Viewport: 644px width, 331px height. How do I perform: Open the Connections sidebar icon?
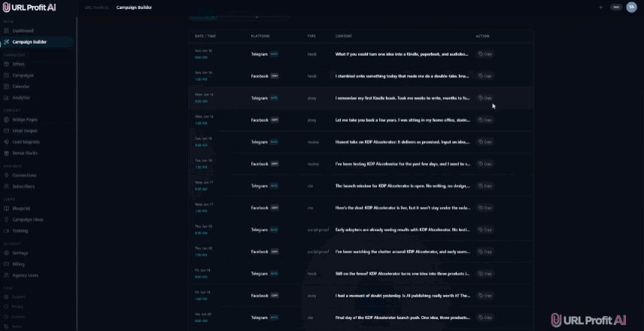point(6,175)
